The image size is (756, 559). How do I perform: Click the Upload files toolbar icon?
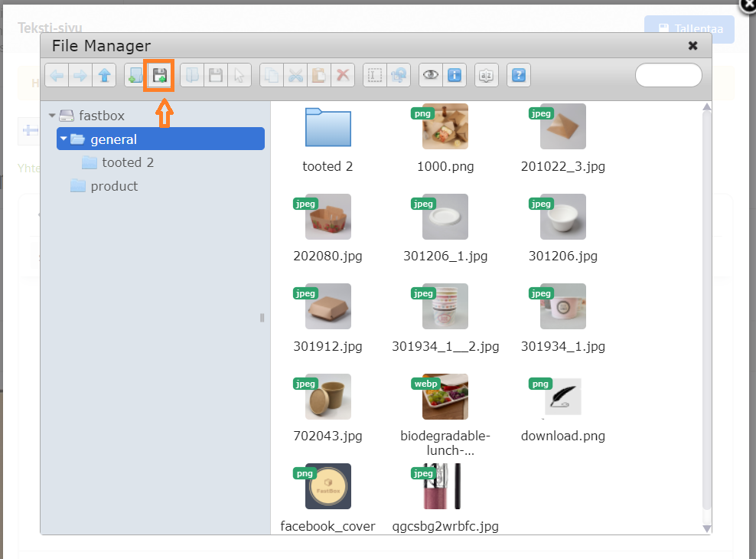pyautogui.click(x=159, y=75)
